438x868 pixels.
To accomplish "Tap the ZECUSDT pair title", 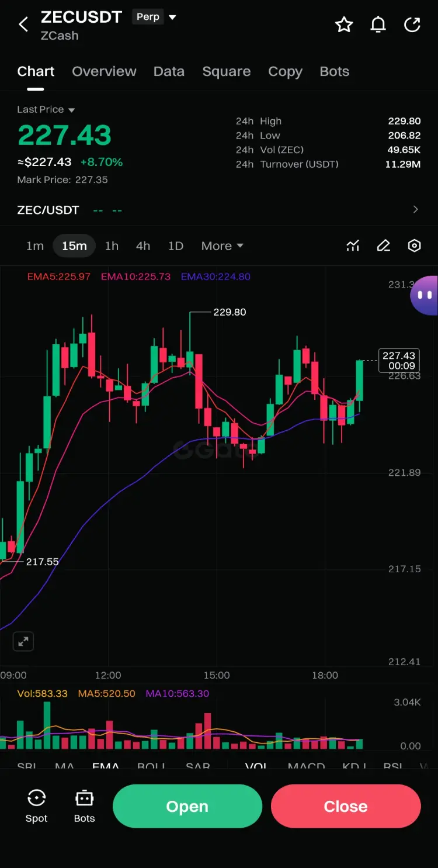I will point(81,17).
